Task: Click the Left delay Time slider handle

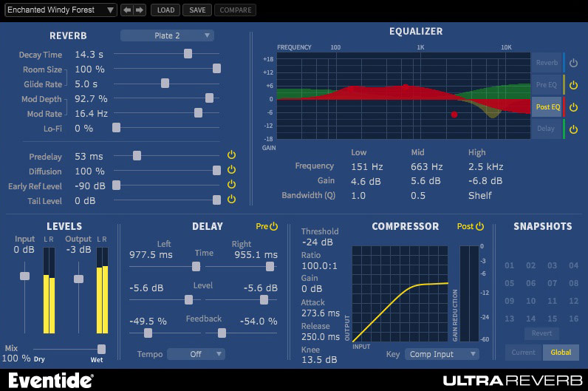Action: (x=196, y=266)
